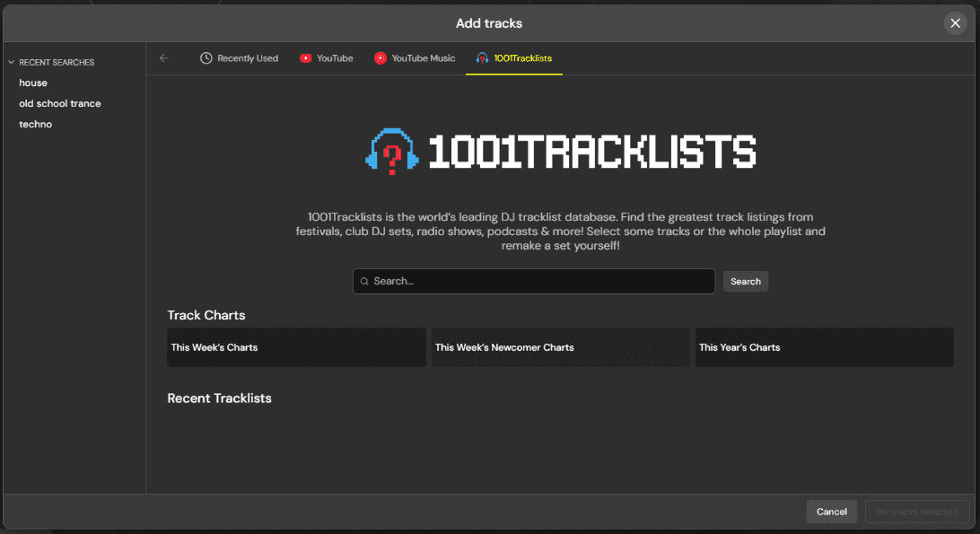
Task: Select the "techno" recent search
Action: click(x=36, y=124)
